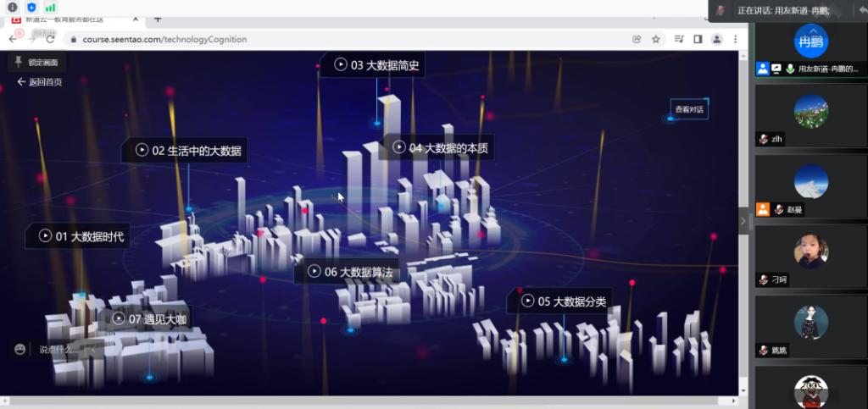Collapse the participants panel with side arrow
Screen dimensions: 868x409
[744, 220]
